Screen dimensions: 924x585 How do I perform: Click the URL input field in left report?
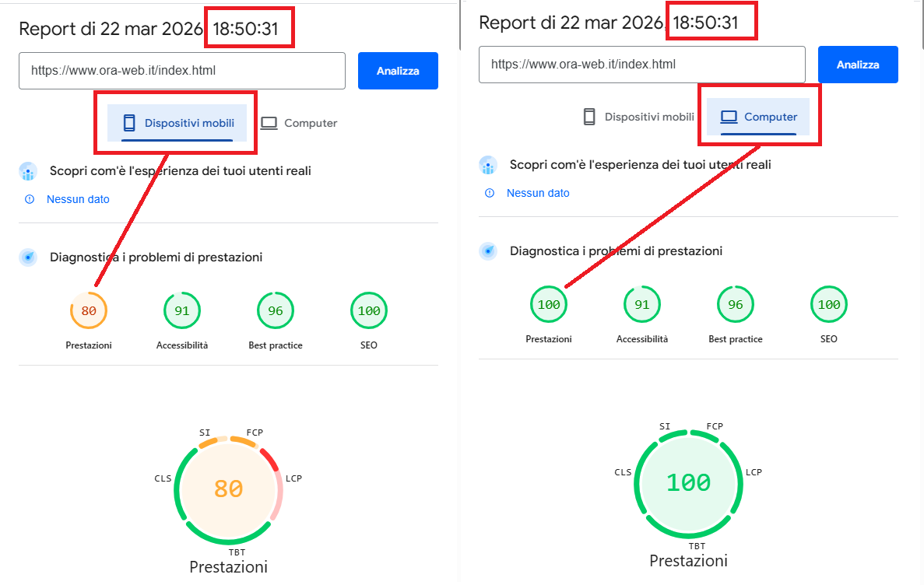[x=182, y=71]
